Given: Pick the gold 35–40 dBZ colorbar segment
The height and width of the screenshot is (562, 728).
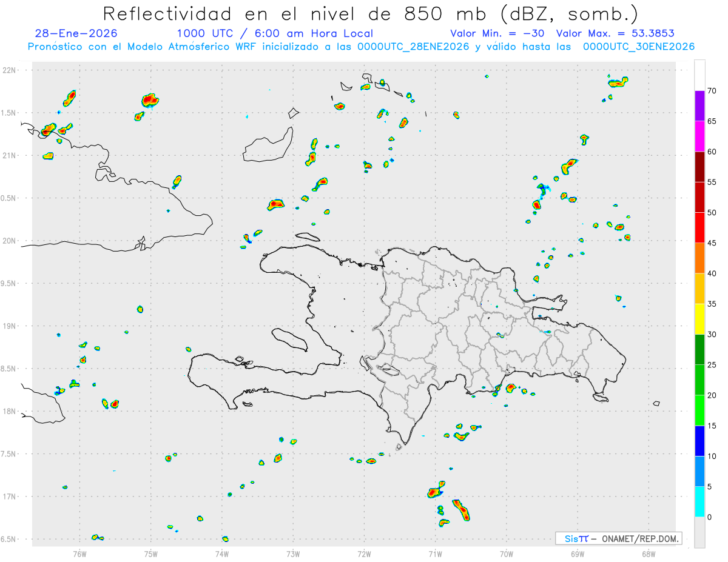Looking at the screenshot, I should tap(699, 289).
